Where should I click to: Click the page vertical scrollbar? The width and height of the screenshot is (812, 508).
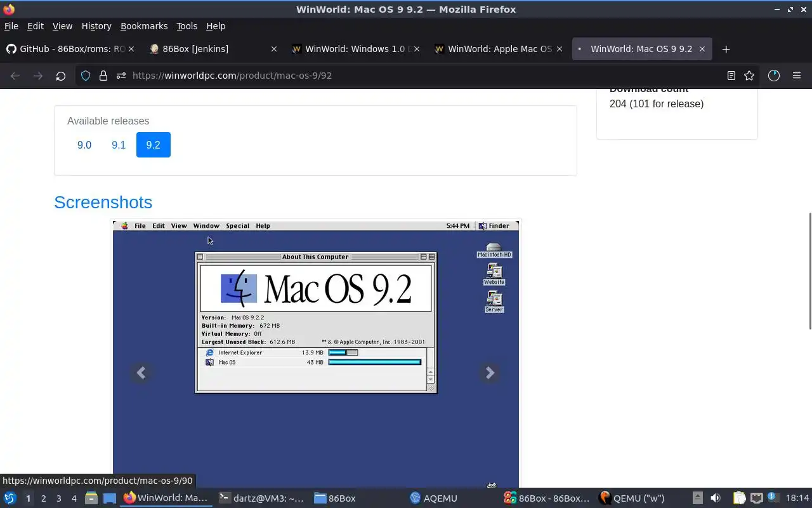(x=809, y=271)
